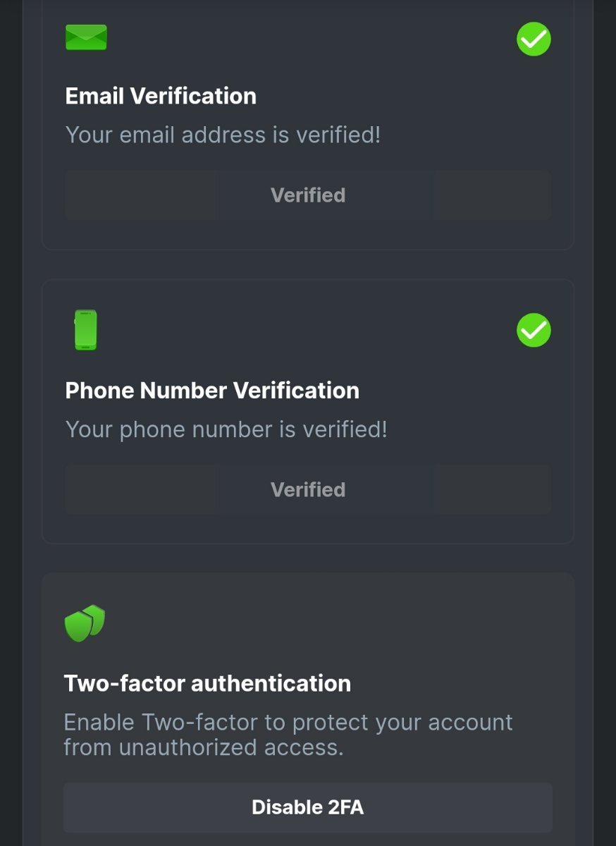Click empty space between the phone icon and checkmark
Image resolution: width=616 pixels, height=846 pixels.
tap(310, 331)
